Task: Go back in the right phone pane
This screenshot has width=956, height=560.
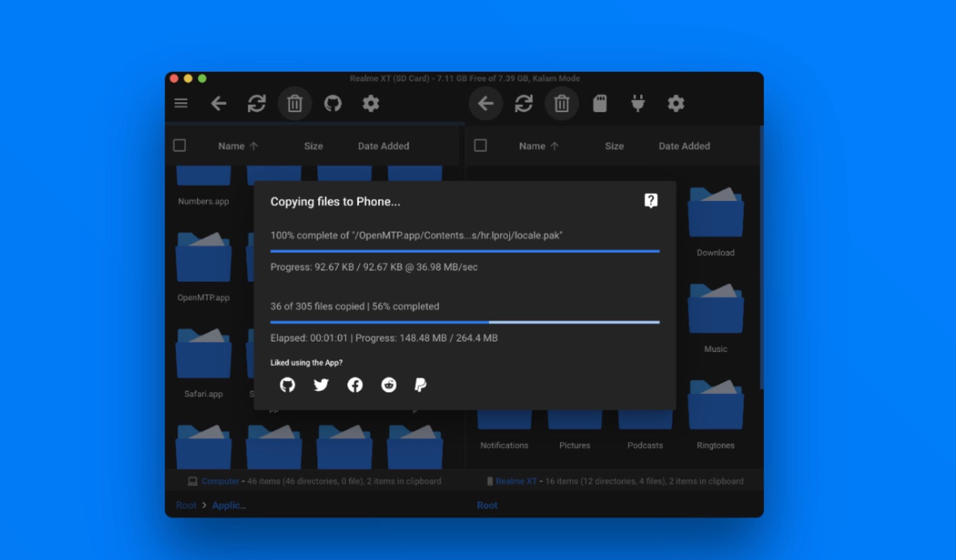Action: pos(486,103)
